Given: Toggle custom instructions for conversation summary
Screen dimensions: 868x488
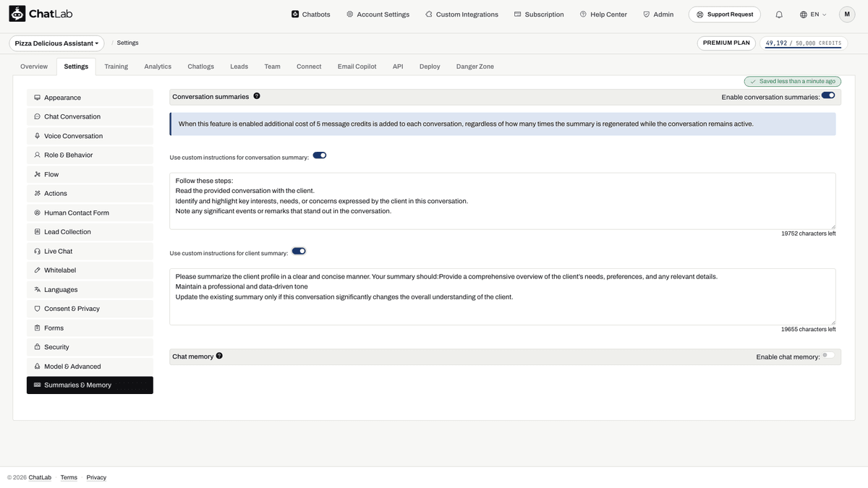Looking at the screenshot, I should pos(320,155).
